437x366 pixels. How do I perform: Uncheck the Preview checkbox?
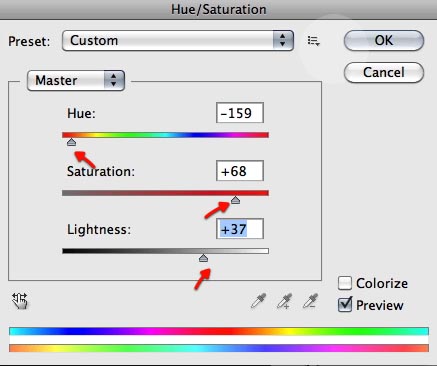click(345, 305)
